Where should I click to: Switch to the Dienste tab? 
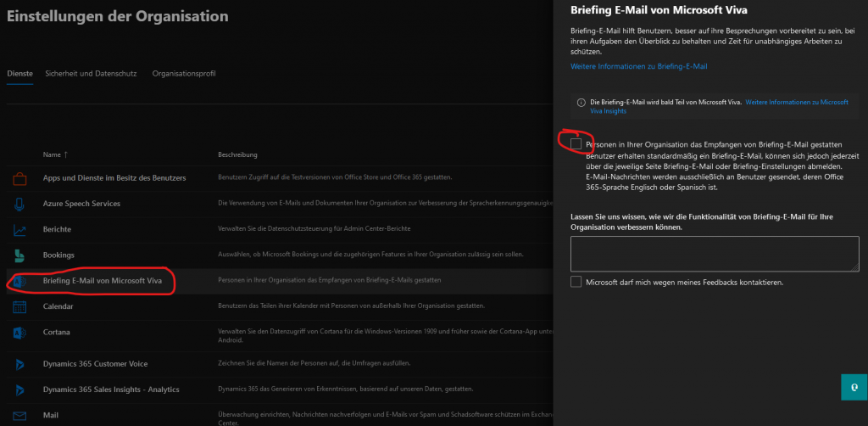click(20, 74)
